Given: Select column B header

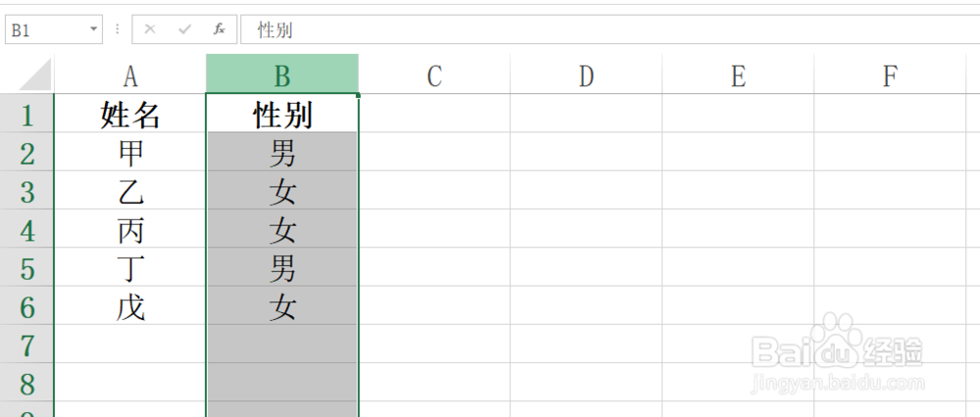Looking at the screenshot, I should click(282, 74).
